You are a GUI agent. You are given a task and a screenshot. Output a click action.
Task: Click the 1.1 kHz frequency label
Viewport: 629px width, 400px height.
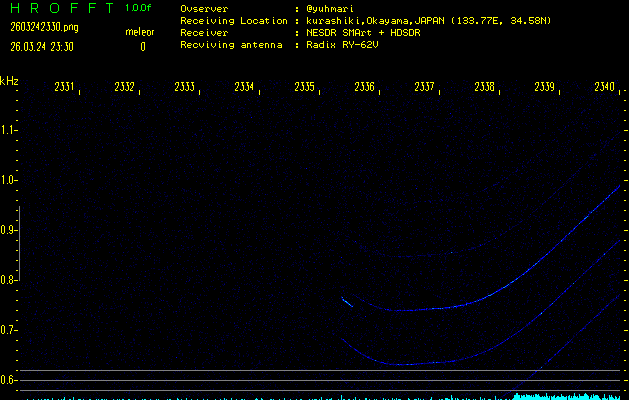tap(9, 130)
